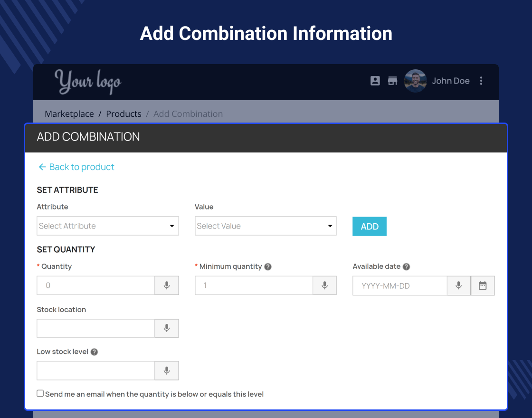Open the account profile icon in header
Screen dimensions: 532x418
tap(375, 81)
